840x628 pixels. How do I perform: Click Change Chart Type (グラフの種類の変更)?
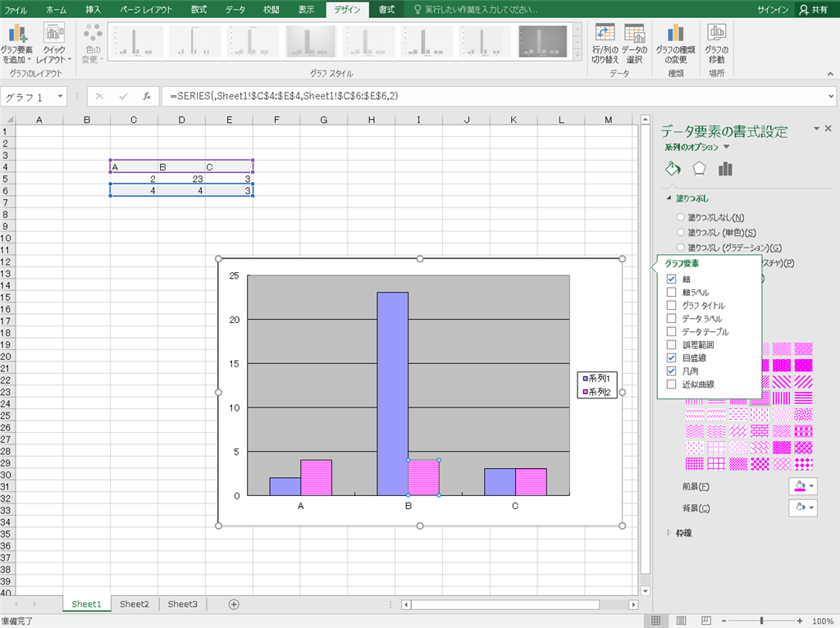(x=676, y=44)
